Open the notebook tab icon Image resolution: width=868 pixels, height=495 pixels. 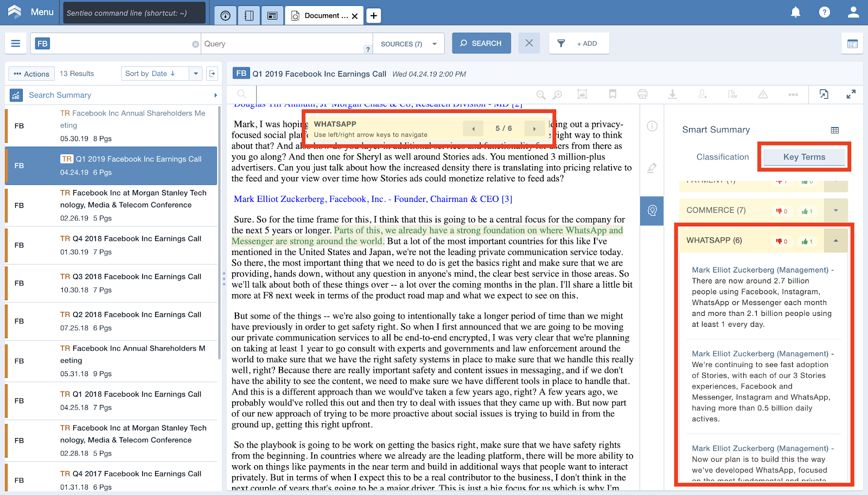[249, 16]
